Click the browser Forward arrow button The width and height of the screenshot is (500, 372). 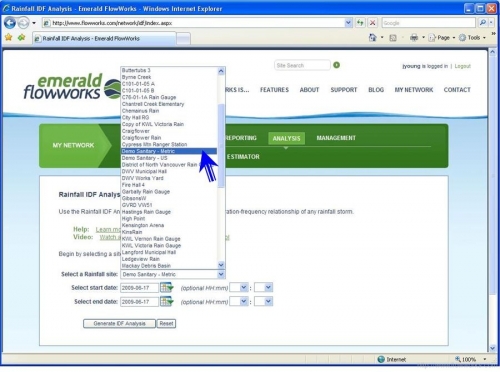[23, 23]
